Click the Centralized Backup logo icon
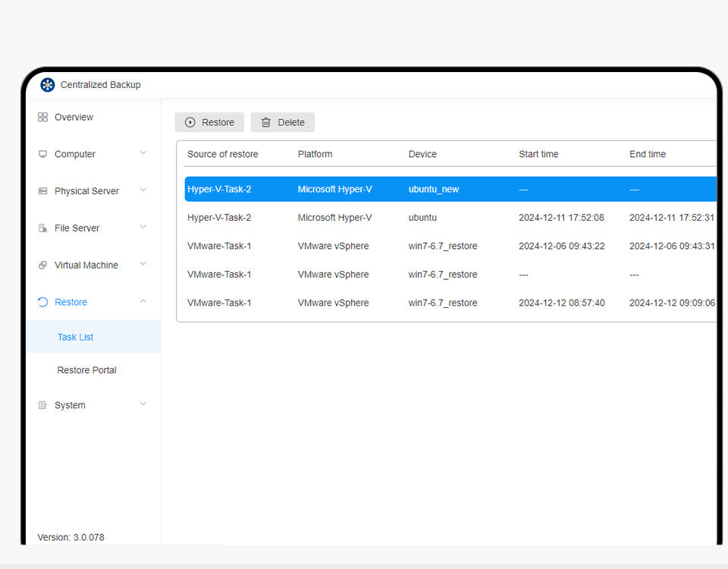Screen dimensions: 728x569 pos(48,85)
